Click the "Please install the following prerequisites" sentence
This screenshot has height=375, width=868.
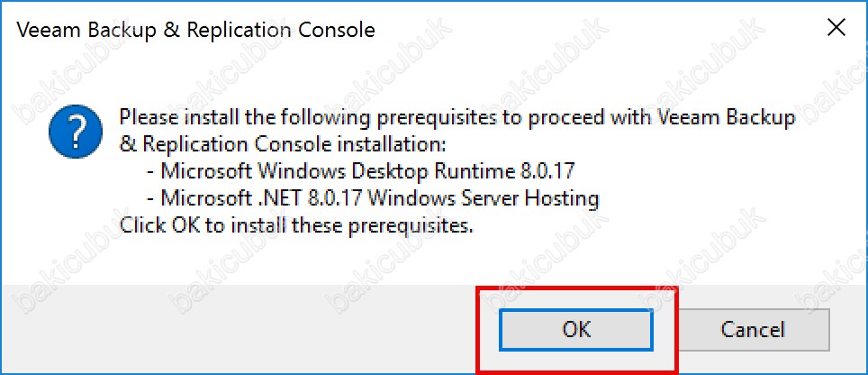[x=457, y=118]
